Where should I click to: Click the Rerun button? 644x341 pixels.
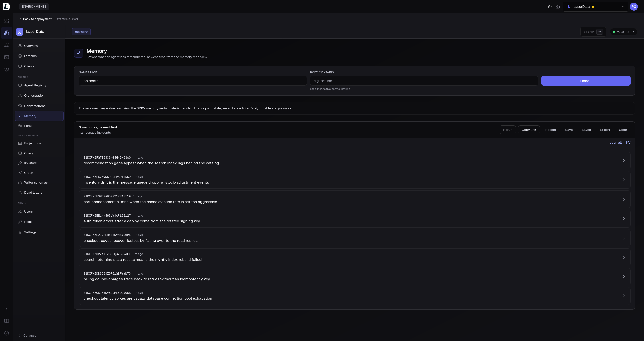coord(508,130)
